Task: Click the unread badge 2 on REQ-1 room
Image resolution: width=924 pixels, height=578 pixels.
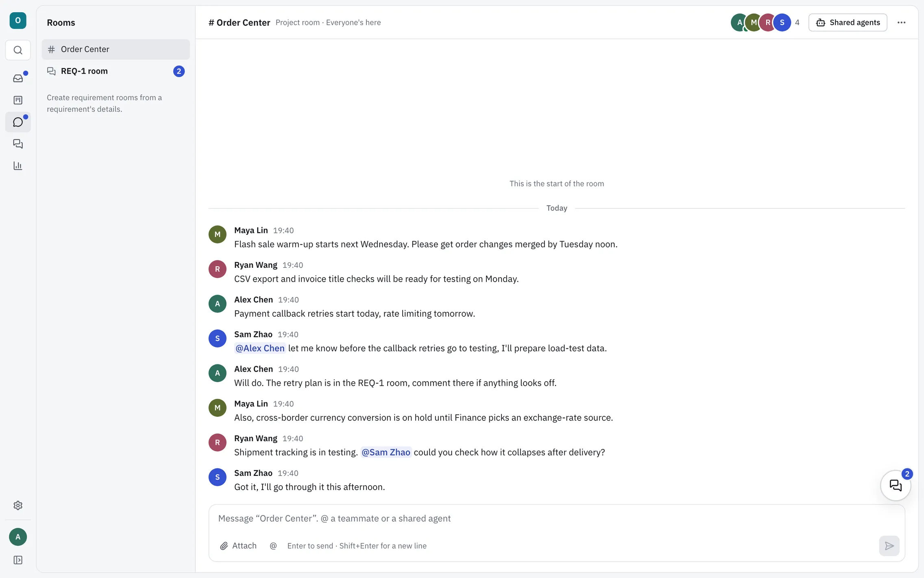Action: 179,71
